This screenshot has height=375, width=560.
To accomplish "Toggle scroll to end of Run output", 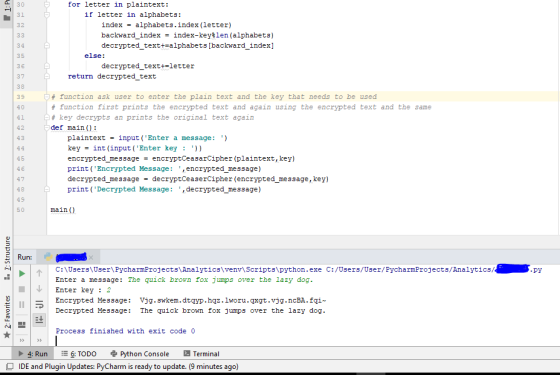I will pos(39,320).
